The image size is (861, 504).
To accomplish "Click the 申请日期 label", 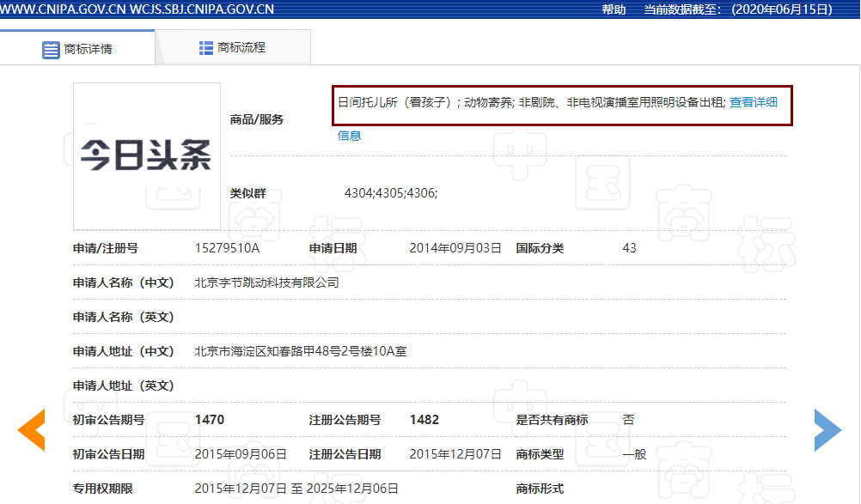I will pos(333,248).
